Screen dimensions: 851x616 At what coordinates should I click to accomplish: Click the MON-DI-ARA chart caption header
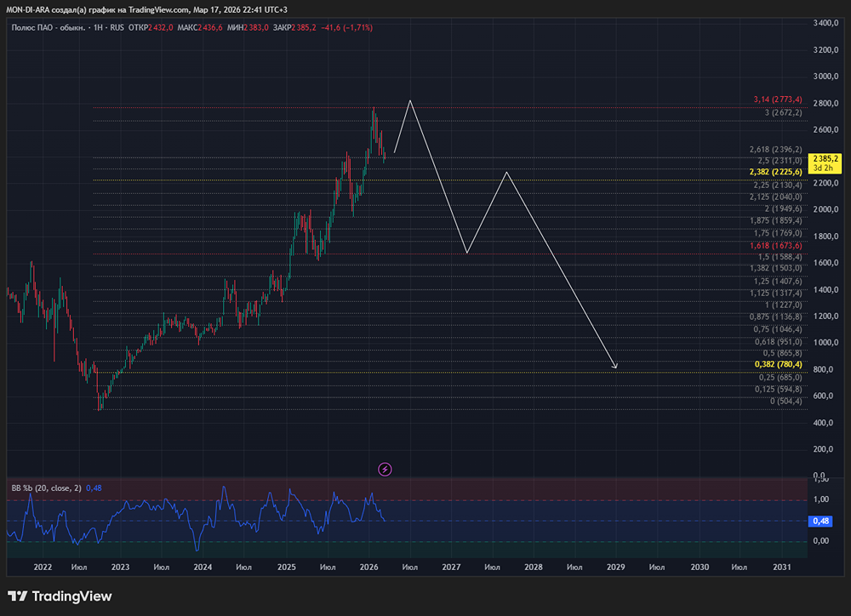146,9
